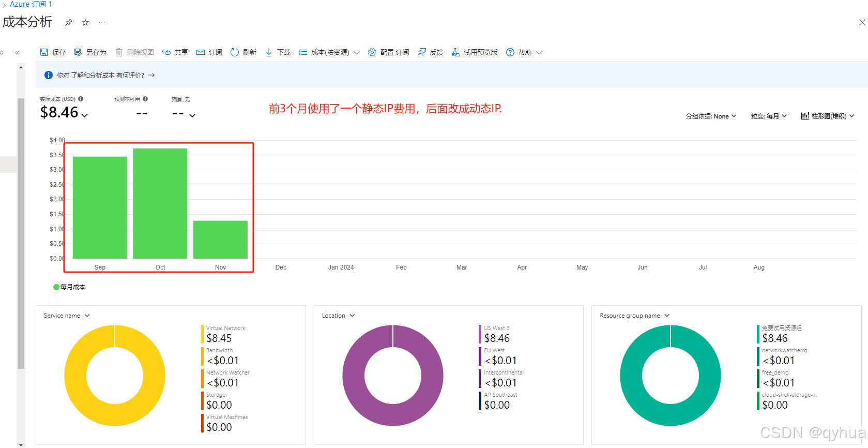Click the Refresh (刷新) icon

[x=235, y=52]
